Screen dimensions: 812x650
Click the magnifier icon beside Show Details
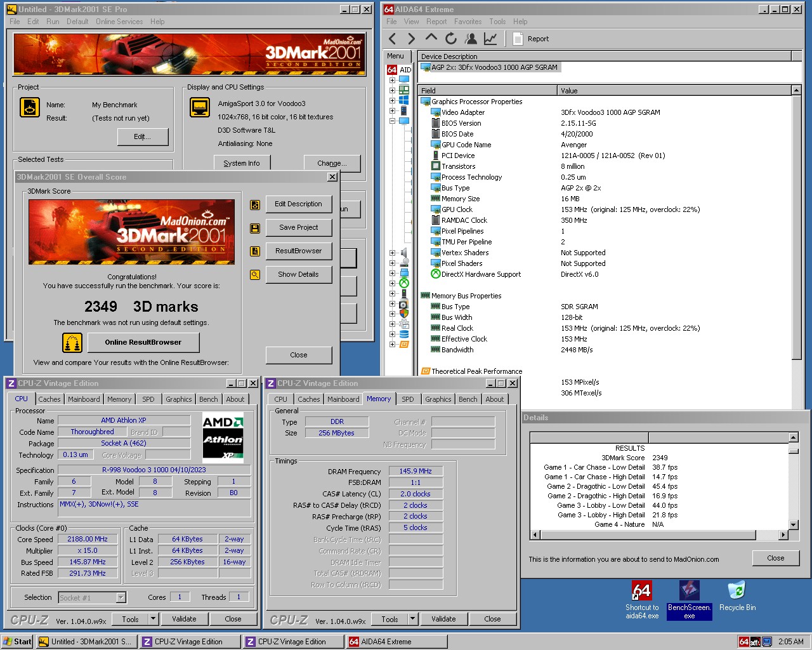point(255,275)
